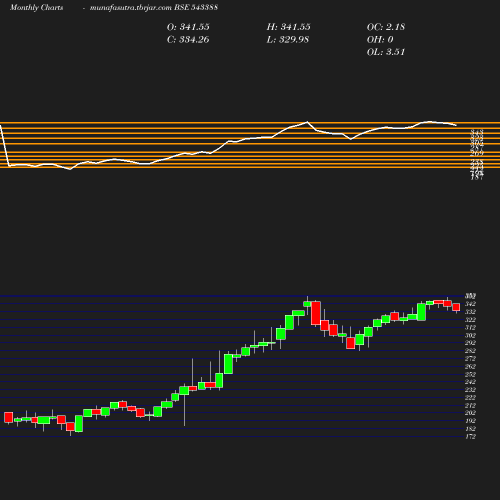
Task: Click the 192 label on candlestick price axis
Action: [x=470, y=421]
